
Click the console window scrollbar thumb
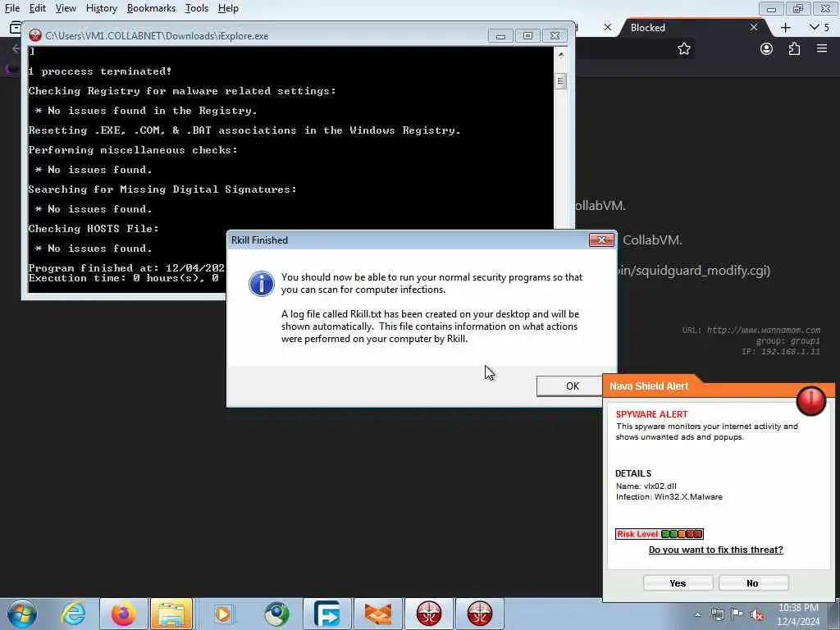[x=560, y=81]
